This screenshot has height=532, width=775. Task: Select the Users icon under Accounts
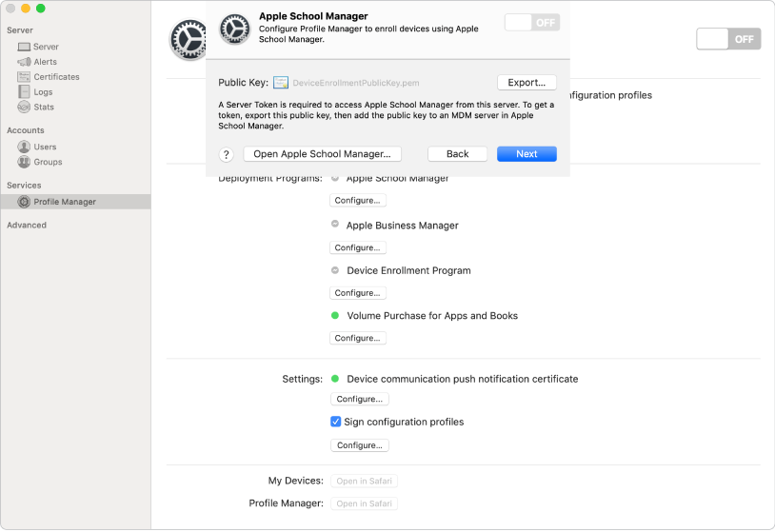(x=25, y=148)
